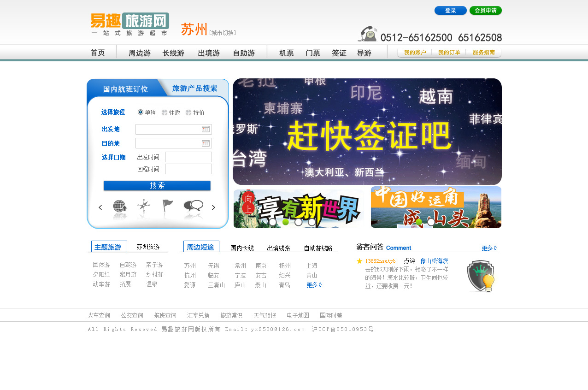This screenshot has width=588, height=390.
Task: Click the 中国好运角 成山头 banner
Action: coord(436,207)
